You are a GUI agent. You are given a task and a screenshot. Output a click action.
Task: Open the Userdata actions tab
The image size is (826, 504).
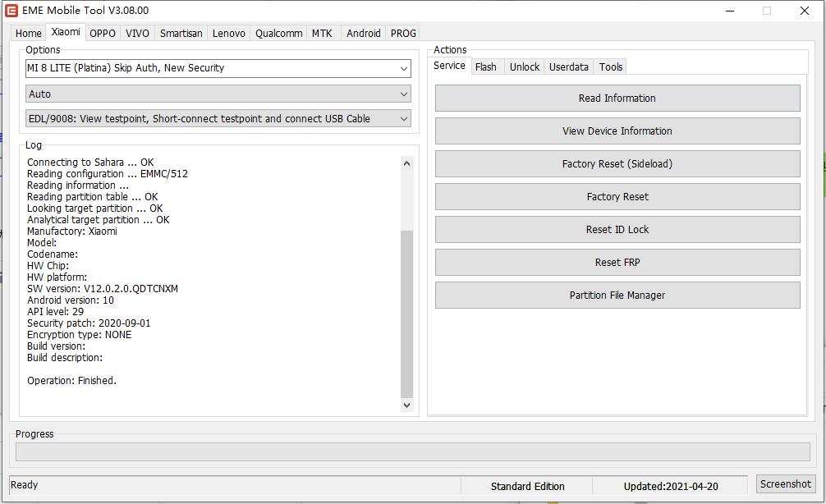coord(569,66)
